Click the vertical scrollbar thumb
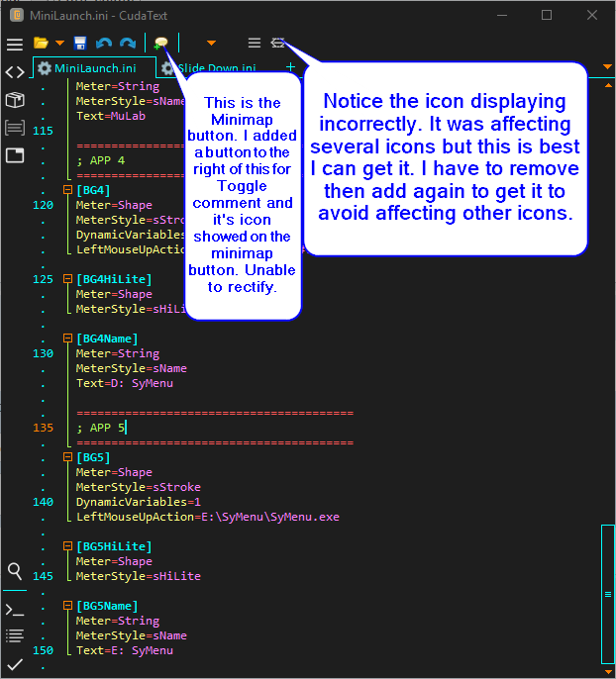Image resolution: width=616 pixels, height=679 pixels. (x=608, y=594)
